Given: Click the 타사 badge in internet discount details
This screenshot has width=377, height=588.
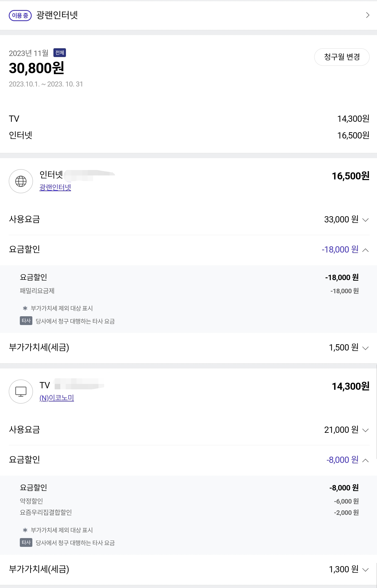Looking at the screenshot, I should [26, 321].
